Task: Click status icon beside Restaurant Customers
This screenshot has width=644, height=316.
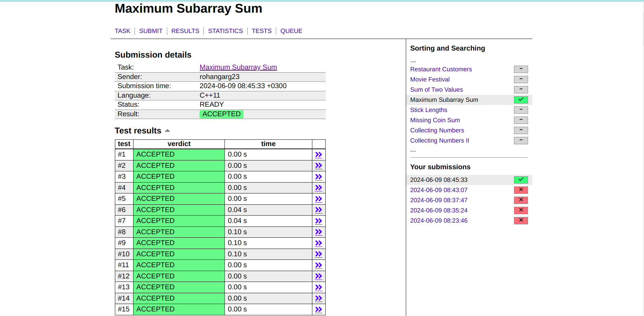Action: (x=521, y=69)
